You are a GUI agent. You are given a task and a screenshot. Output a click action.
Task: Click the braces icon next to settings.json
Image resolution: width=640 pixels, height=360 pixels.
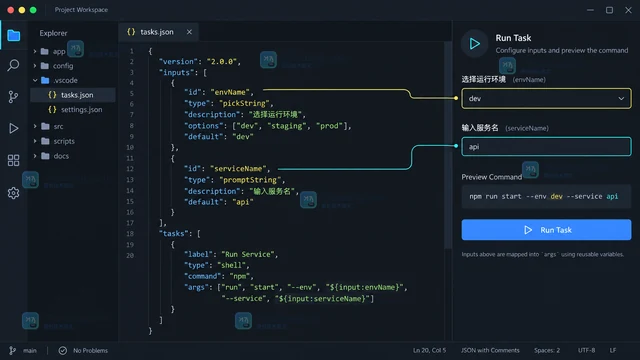[x=52, y=109]
